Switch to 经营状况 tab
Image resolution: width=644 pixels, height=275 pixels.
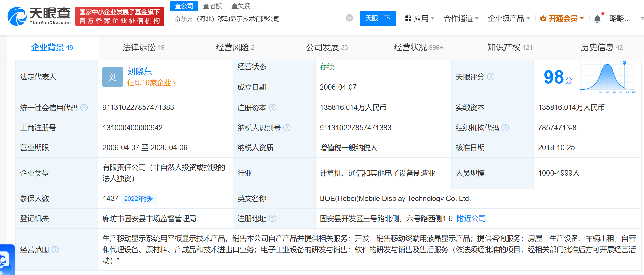point(418,47)
